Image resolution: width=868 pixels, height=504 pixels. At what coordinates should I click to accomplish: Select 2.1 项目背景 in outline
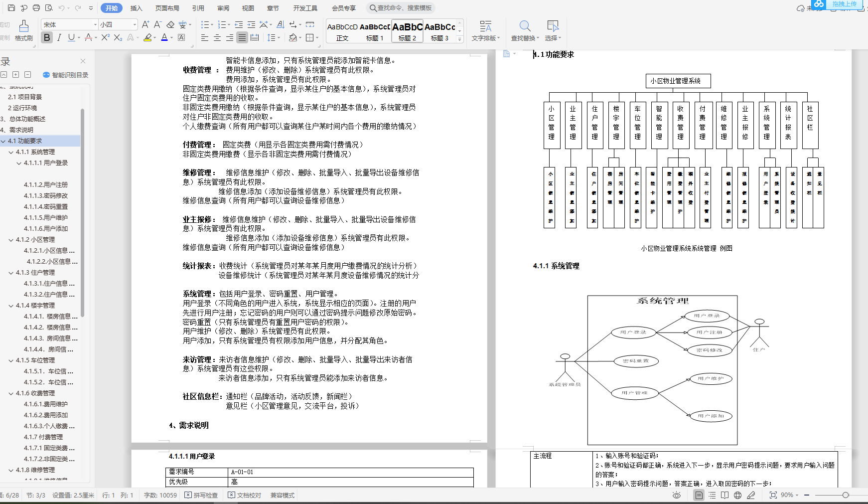(x=25, y=97)
